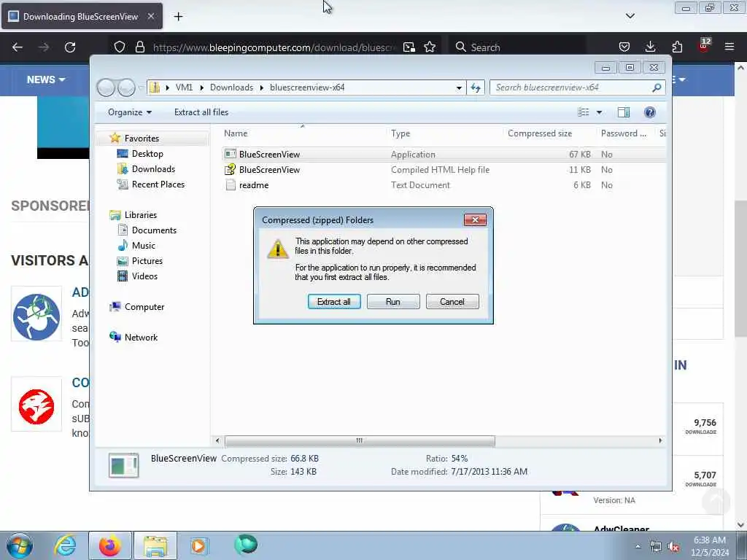Open the Firefox downloads panel icon
Viewport: 747px width, 560px height.
[x=650, y=47]
